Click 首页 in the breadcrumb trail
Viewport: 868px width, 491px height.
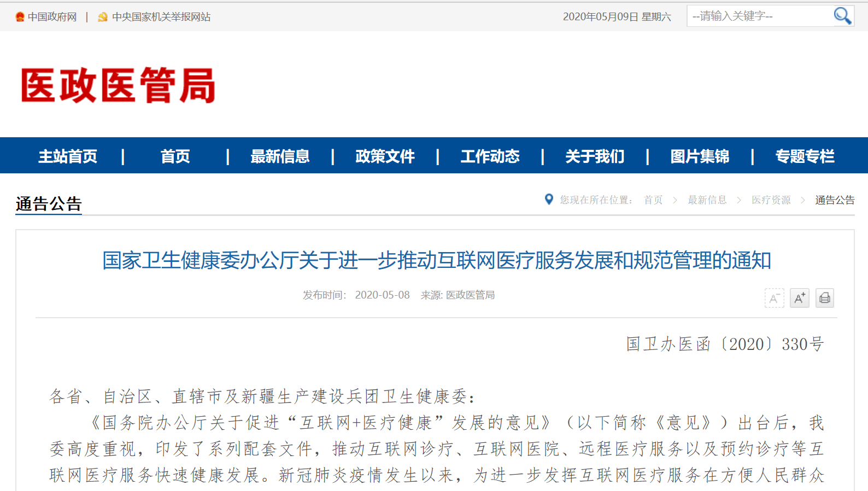click(653, 200)
